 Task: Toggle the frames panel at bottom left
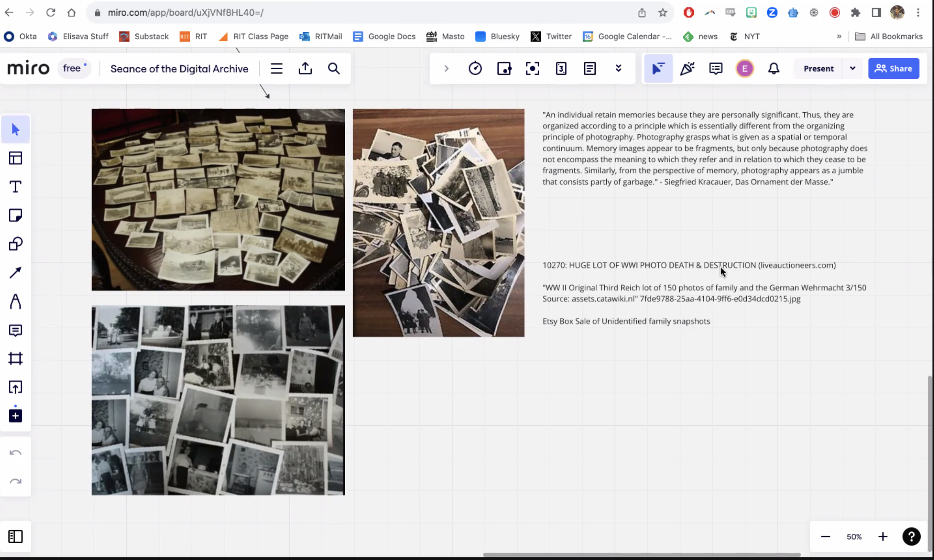tap(15, 536)
